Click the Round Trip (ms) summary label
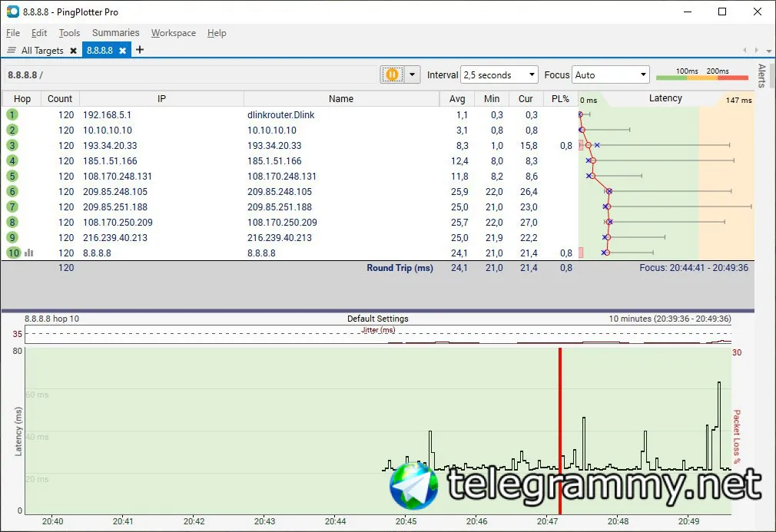The width and height of the screenshot is (776, 532). 400,267
